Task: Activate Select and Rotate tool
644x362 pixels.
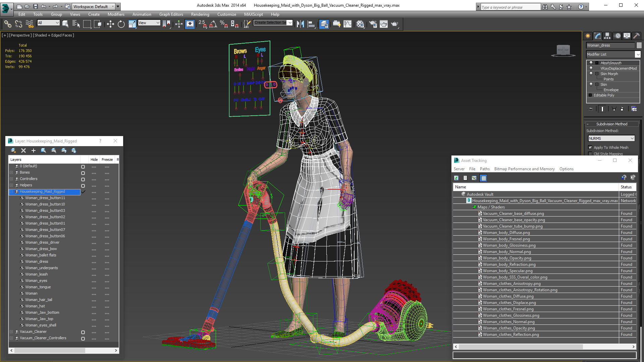Action: click(x=121, y=24)
